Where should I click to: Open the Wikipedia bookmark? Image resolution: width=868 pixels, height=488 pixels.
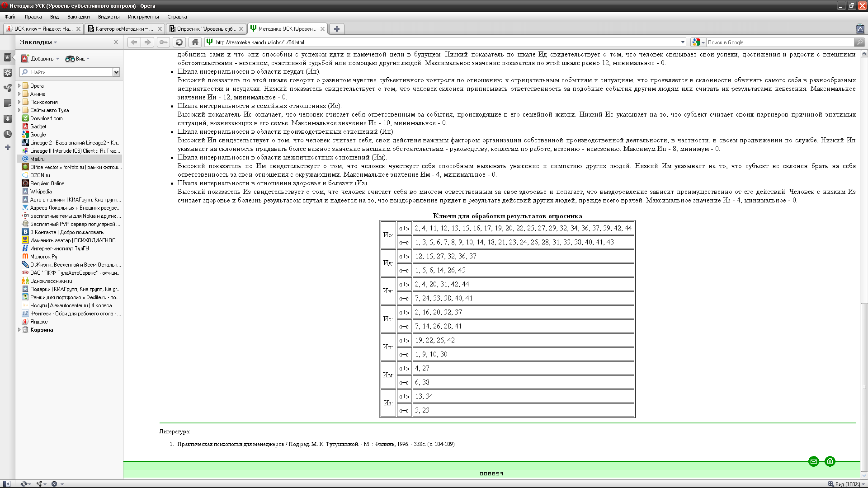pyautogui.click(x=41, y=192)
